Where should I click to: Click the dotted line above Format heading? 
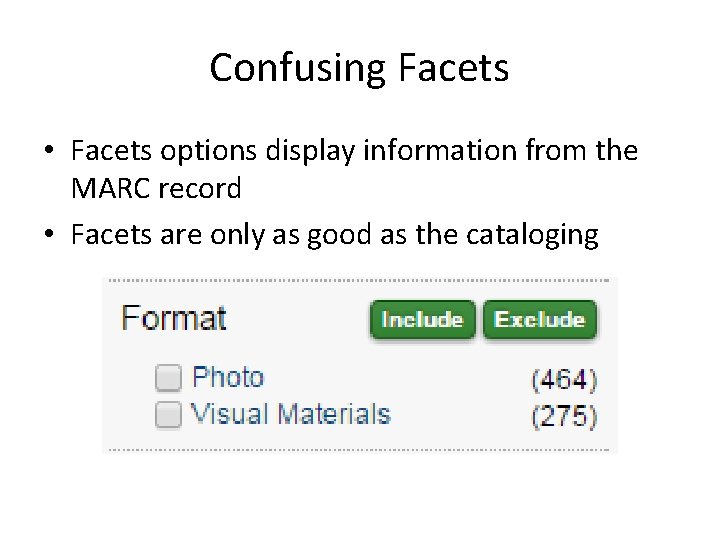click(360, 279)
